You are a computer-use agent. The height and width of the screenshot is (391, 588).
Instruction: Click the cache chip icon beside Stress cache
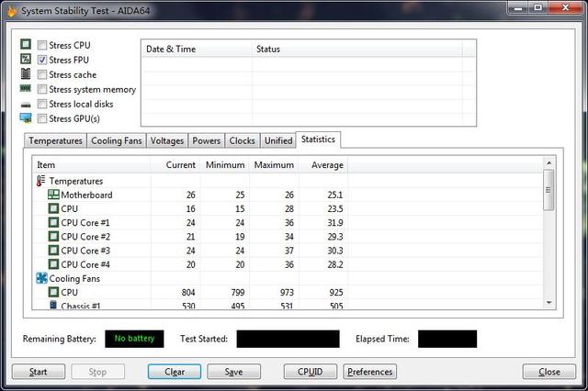click(26, 73)
